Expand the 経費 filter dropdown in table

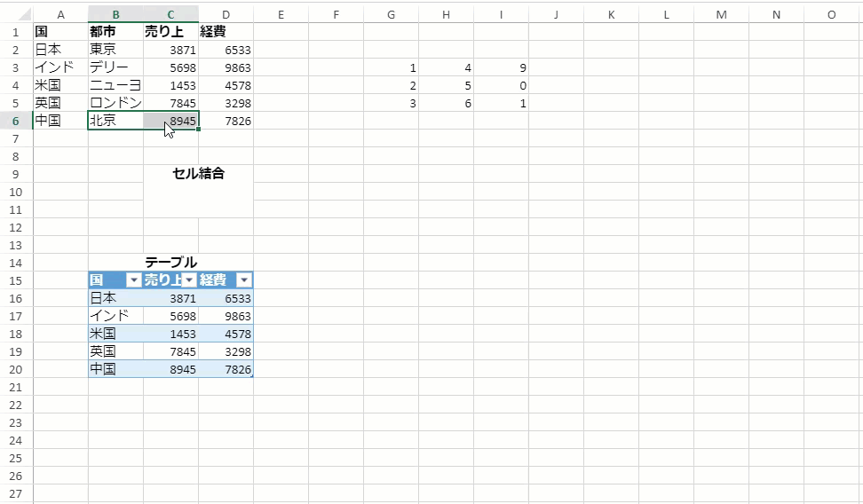[243, 280]
